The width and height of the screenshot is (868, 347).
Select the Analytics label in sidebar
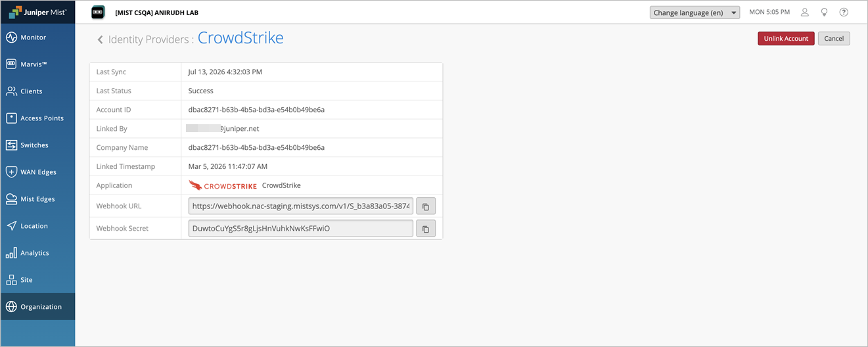(35, 253)
